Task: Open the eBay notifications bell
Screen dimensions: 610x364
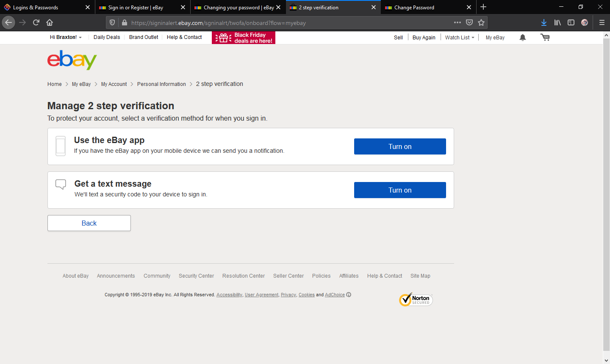Action: pyautogui.click(x=523, y=38)
